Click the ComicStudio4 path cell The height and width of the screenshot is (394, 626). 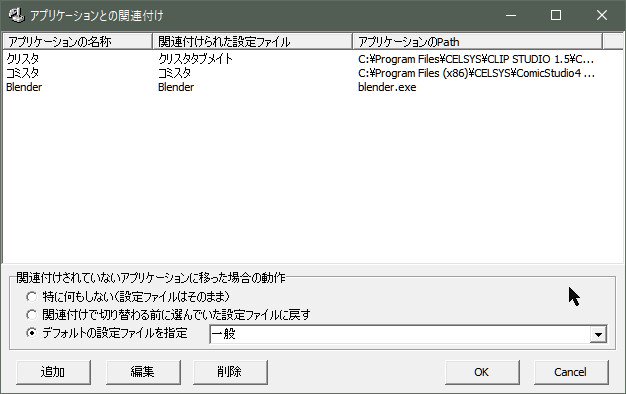click(476, 73)
